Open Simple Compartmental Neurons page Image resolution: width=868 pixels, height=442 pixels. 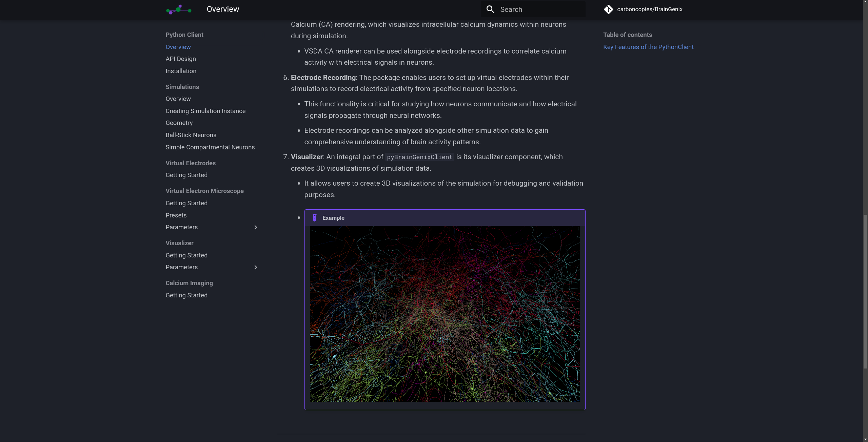click(210, 147)
